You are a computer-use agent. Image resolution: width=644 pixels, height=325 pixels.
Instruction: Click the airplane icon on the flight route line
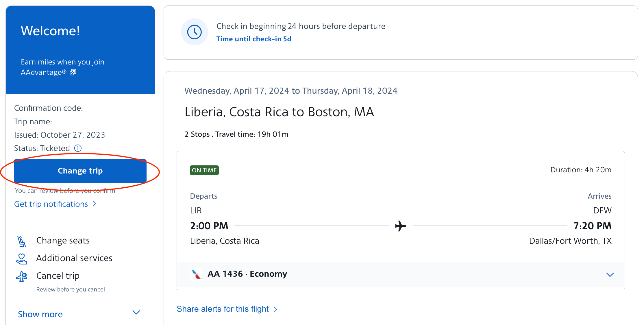tap(401, 226)
